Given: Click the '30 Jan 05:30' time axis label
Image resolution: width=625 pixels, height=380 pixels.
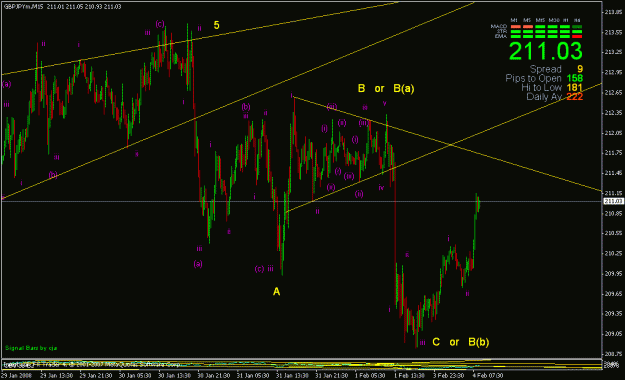Looking at the screenshot, I should tap(134, 376).
